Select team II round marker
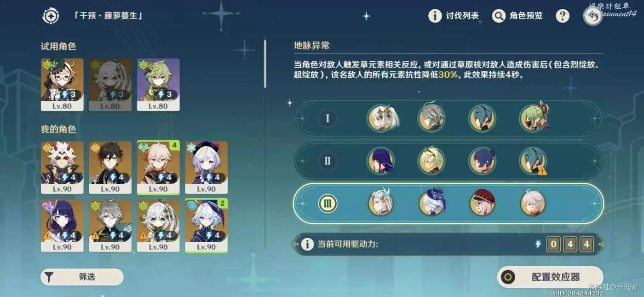 pos(328,161)
